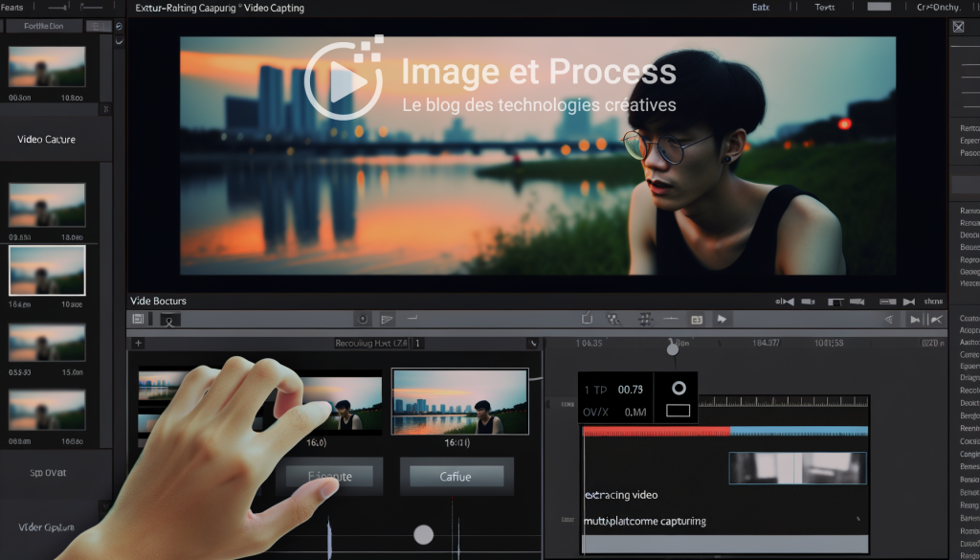Click the circle record icon in timecode box
This screenshot has height=560, width=980.
coord(679,389)
